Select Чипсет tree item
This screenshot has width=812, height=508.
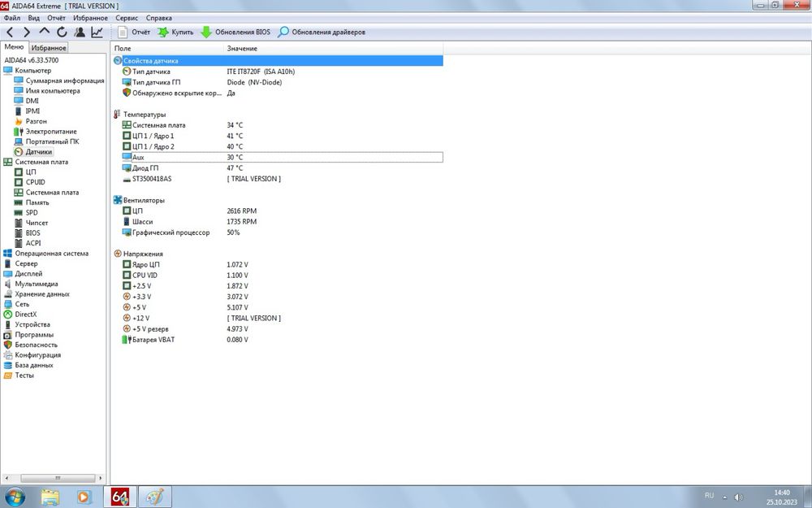coord(31,223)
